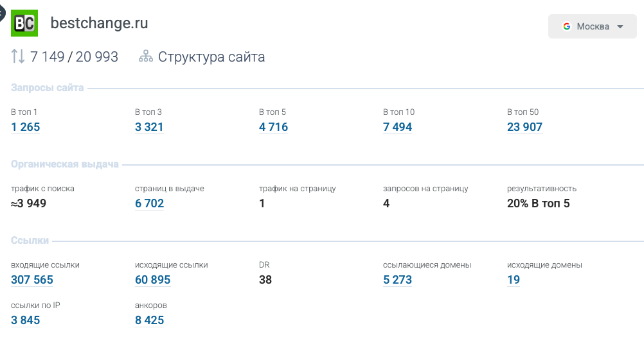View incoming links count 307 565
Screen dimensions: 644x344
(x=32, y=280)
